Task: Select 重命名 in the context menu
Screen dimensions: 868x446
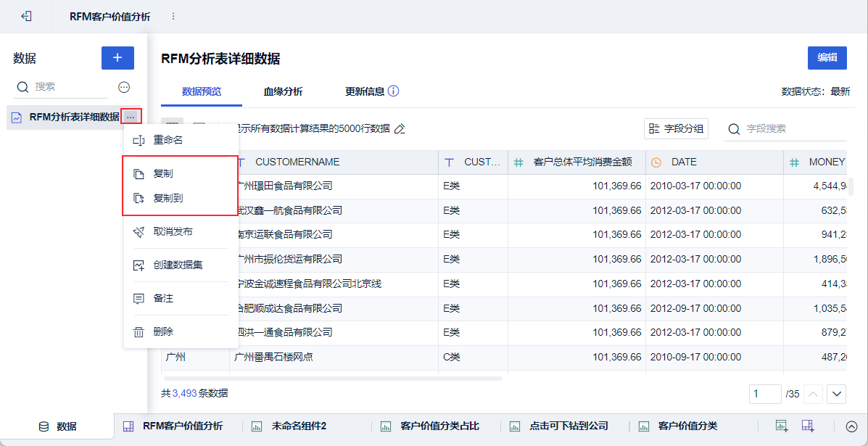Action: tap(181, 141)
